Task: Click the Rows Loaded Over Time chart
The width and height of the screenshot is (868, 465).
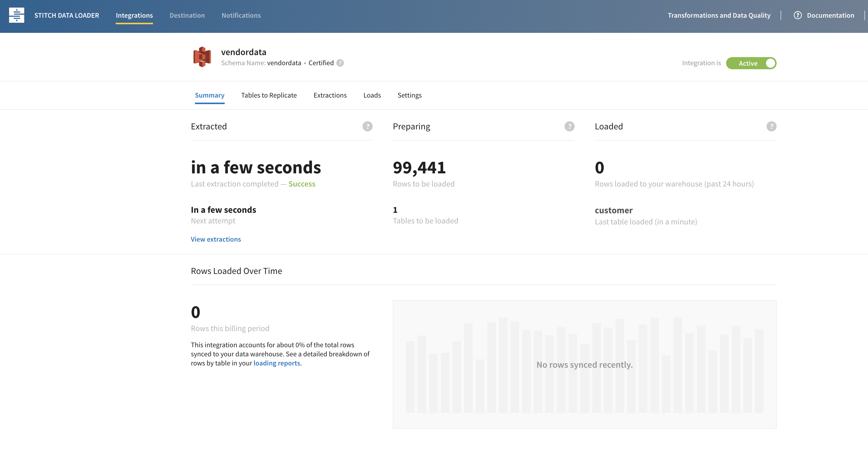Action: [x=584, y=364]
